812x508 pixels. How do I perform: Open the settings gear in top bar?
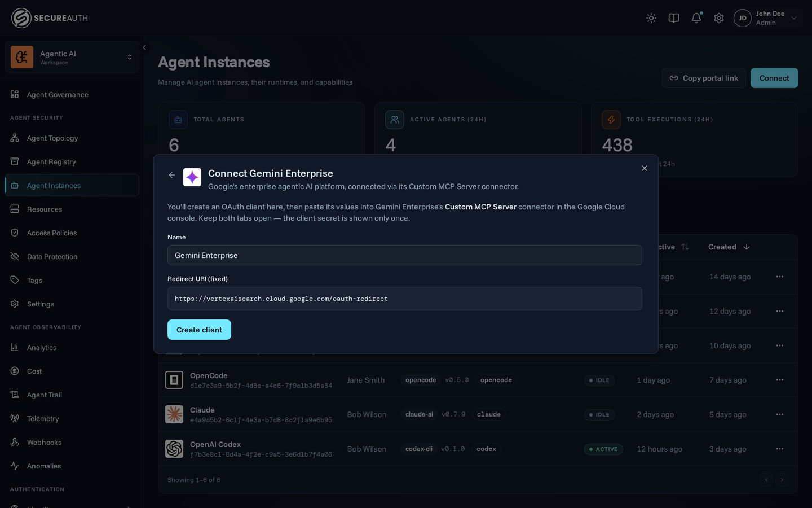tap(719, 18)
